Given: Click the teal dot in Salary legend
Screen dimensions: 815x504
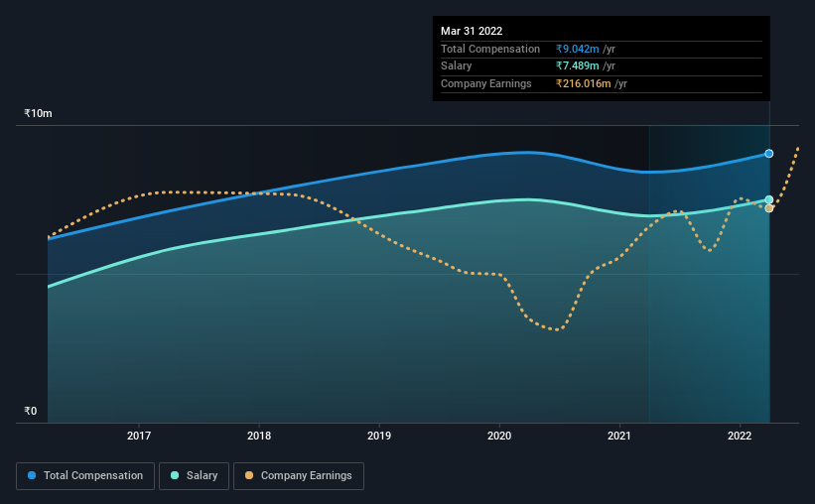Looking at the screenshot, I should [x=175, y=475].
